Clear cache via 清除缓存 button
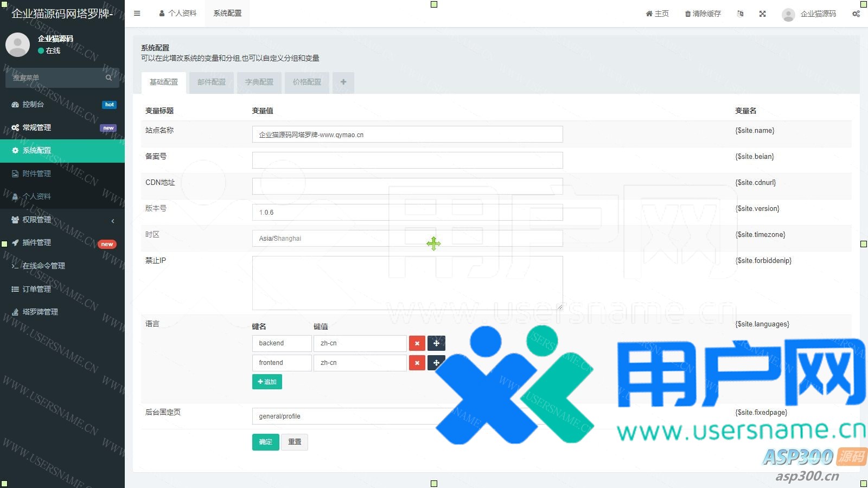This screenshot has width=868, height=488. 703,14
